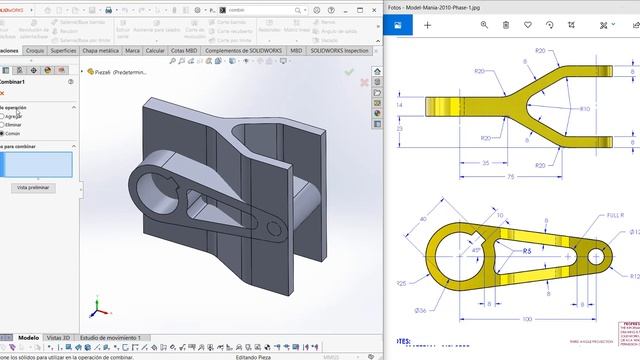Cancel with red X in viewport corner
This screenshot has height=360, width=640.
point(364,82)
